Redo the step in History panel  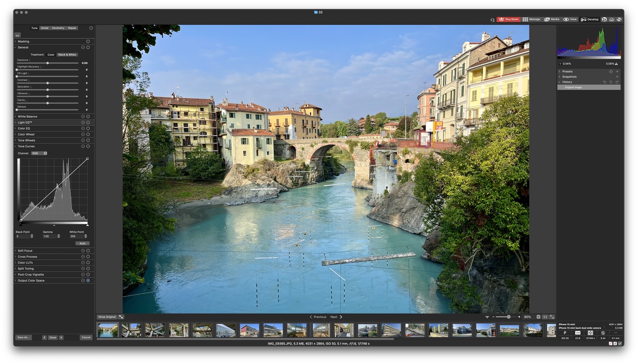click(617, 82)
